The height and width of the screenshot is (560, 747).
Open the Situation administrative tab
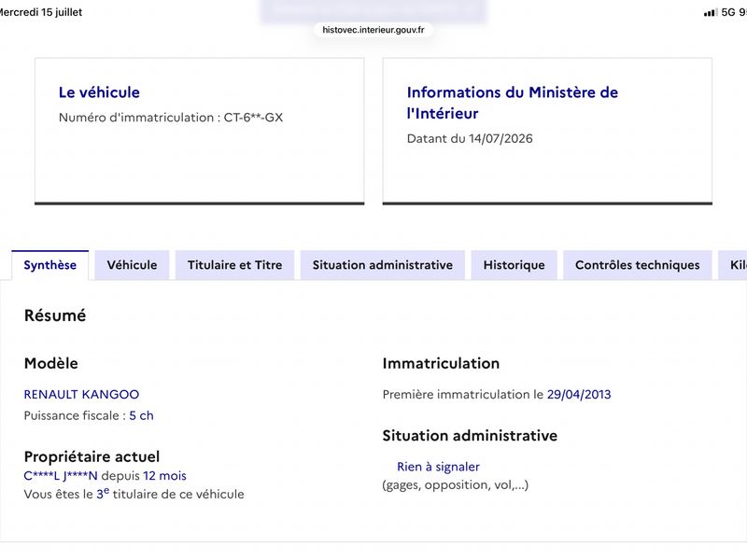coord(383,265)
